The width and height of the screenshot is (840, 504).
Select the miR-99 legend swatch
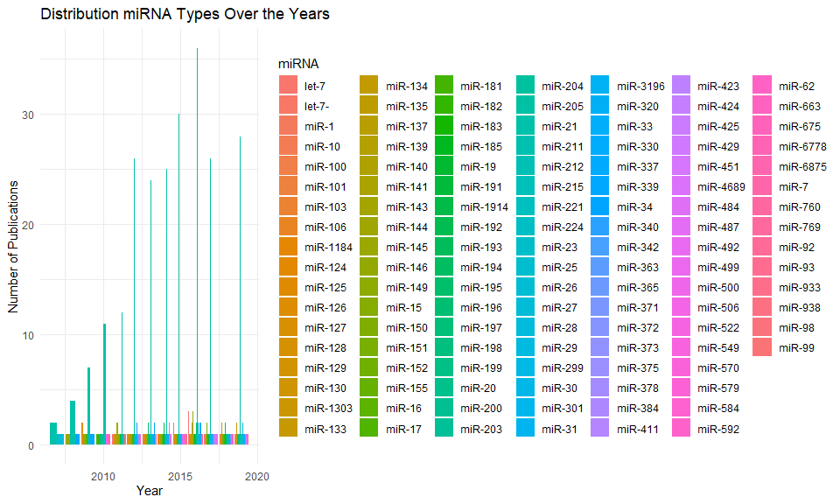click(x=764, y=348)
